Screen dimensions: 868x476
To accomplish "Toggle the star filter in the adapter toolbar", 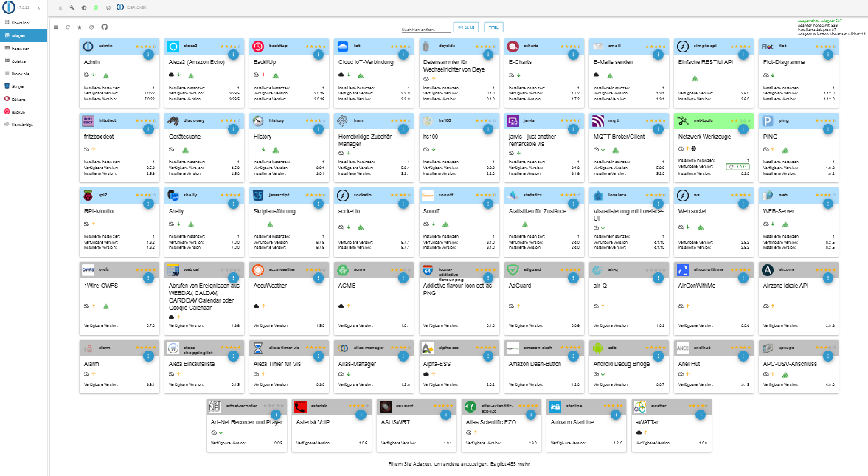I will [x=80, y=27].
